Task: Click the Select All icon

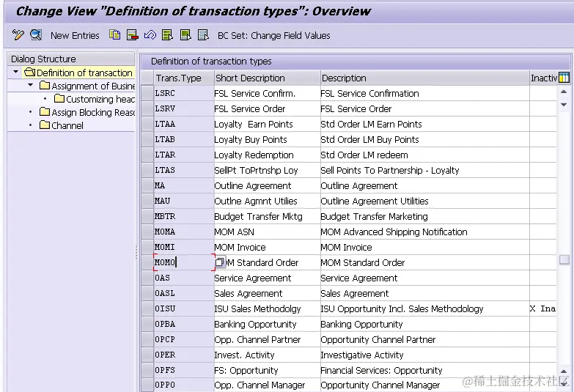Action: coord(168,35)
